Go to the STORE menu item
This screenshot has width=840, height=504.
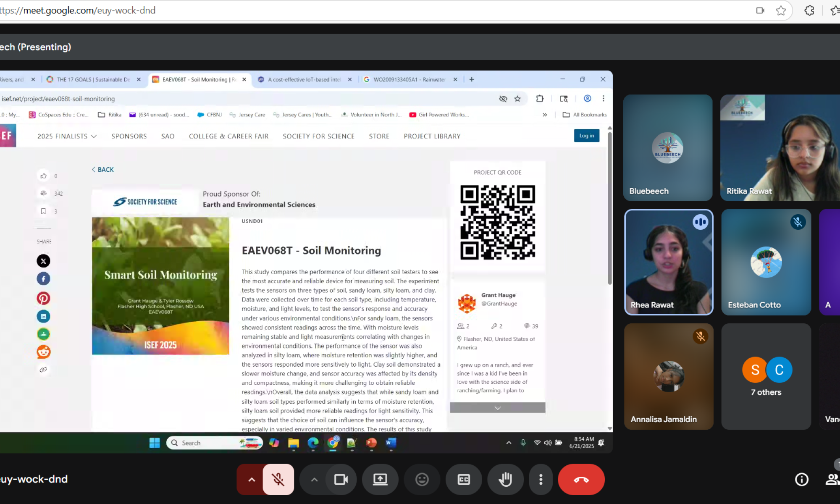379,136
